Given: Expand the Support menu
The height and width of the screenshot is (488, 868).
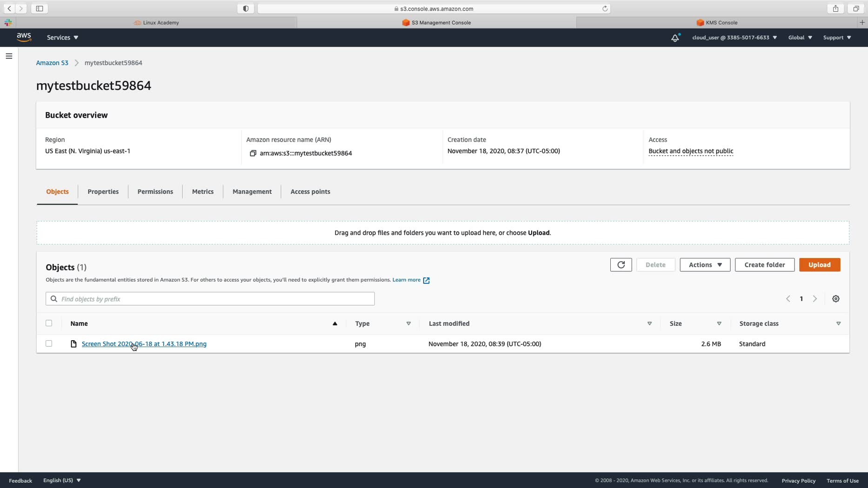Looking at the screenshot, I should (x=837, y=38).
